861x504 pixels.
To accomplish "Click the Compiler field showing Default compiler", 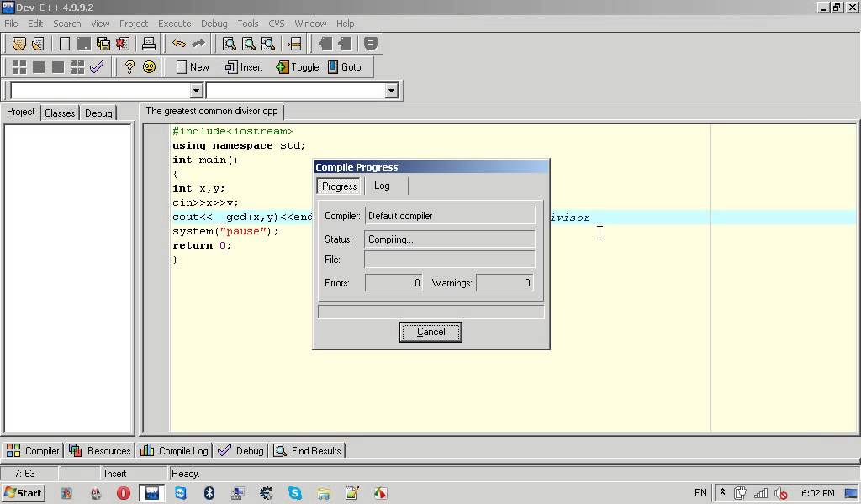I will [x=450, y=216].
